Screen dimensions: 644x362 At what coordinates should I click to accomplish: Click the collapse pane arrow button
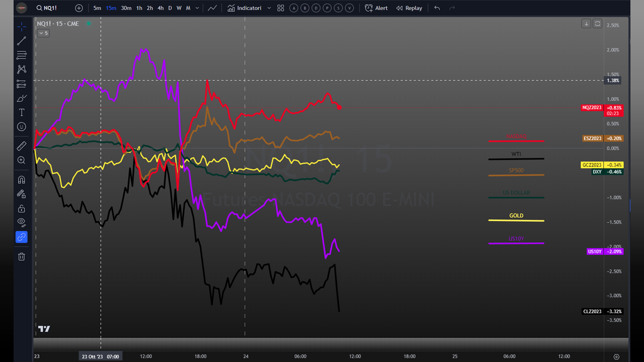(586, 24)
